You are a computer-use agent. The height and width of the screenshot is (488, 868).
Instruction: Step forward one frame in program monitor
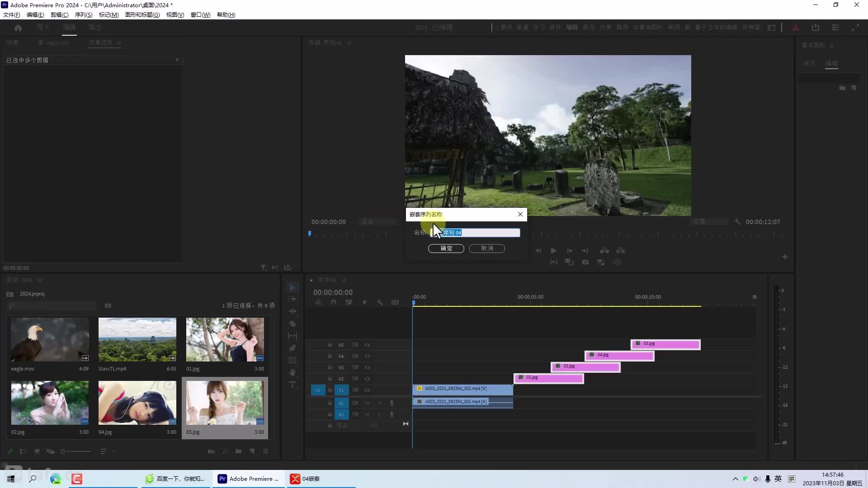[x=570, y=250]
